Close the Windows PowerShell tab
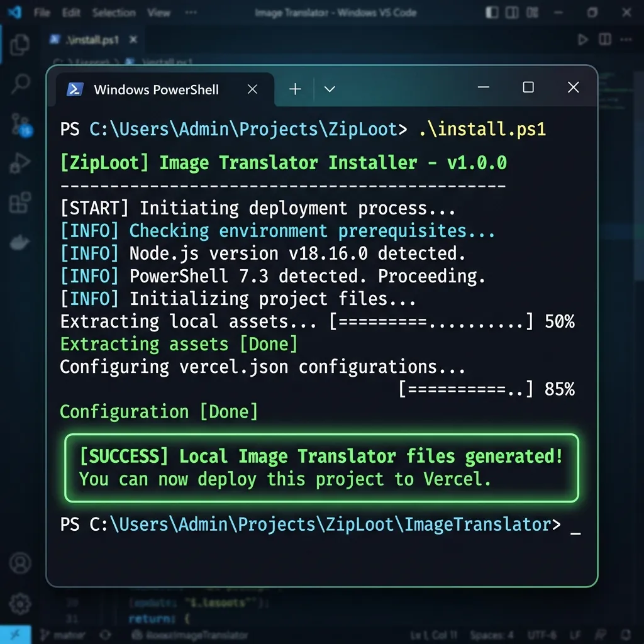 253,89
